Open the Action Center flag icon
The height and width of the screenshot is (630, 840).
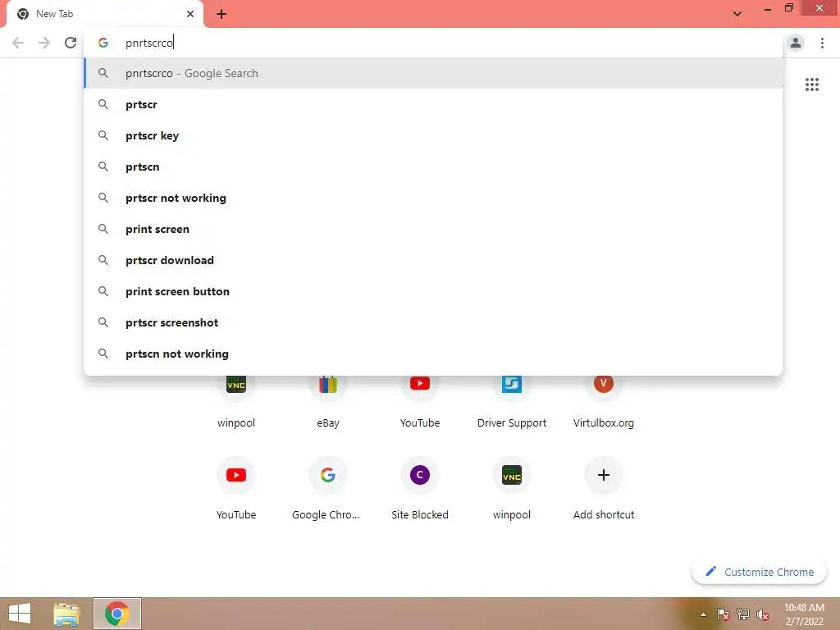pyautogui.click(x=723, y=614)
